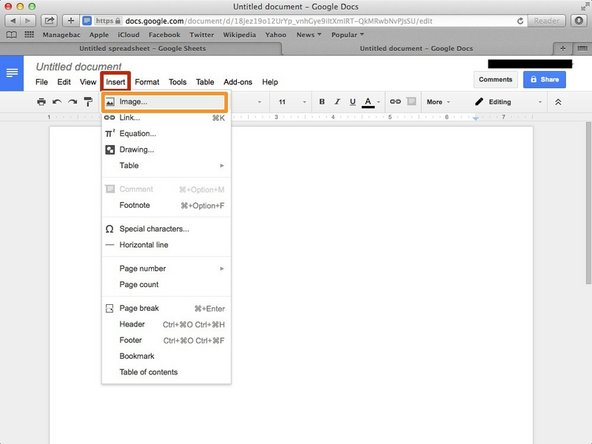Toggle Bold formatting
Viewport: 592px width, 444px height.
tap(322, 102)
